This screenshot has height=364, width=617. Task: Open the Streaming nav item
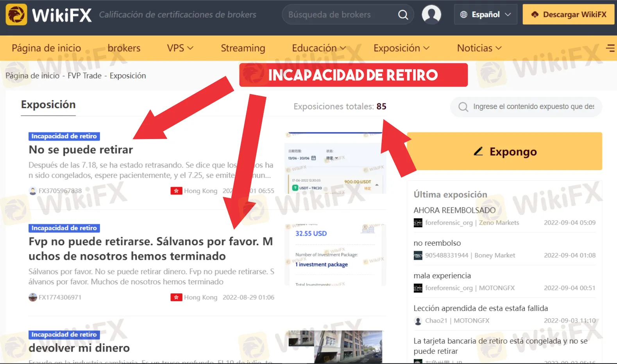(x=243, y=48)
